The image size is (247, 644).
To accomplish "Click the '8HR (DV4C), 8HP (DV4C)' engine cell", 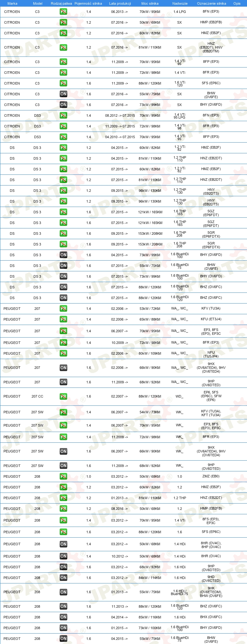I will 211,545.
